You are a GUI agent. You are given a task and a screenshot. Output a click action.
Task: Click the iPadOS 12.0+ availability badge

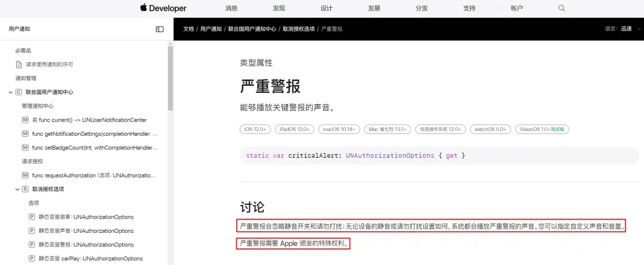295,129
